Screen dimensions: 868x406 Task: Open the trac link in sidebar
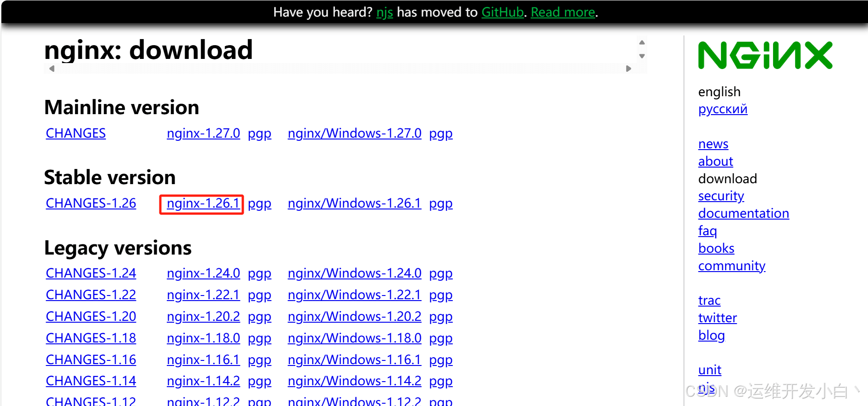pos(710,301)
